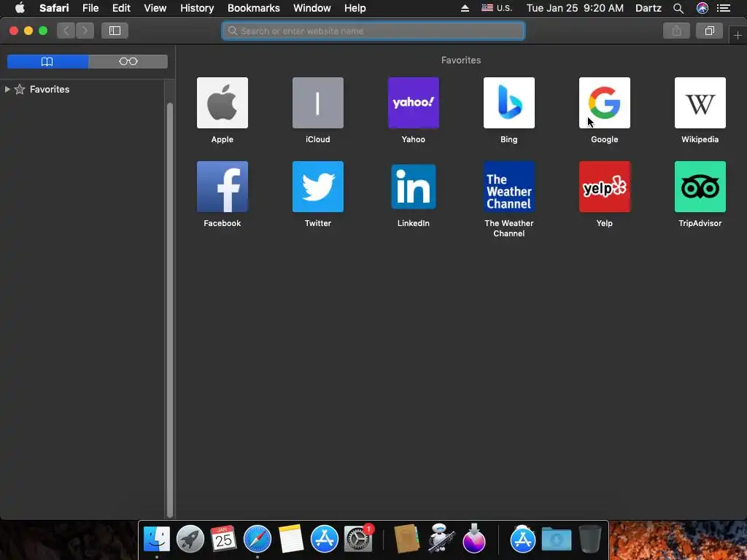Toggle the sidebar with the toolbar button
Screen dimensions: 747x560
115,31
